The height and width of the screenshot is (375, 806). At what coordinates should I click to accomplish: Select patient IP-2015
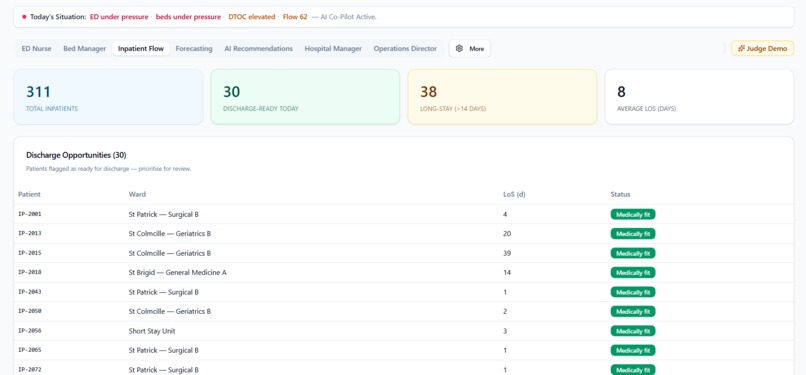30,253
